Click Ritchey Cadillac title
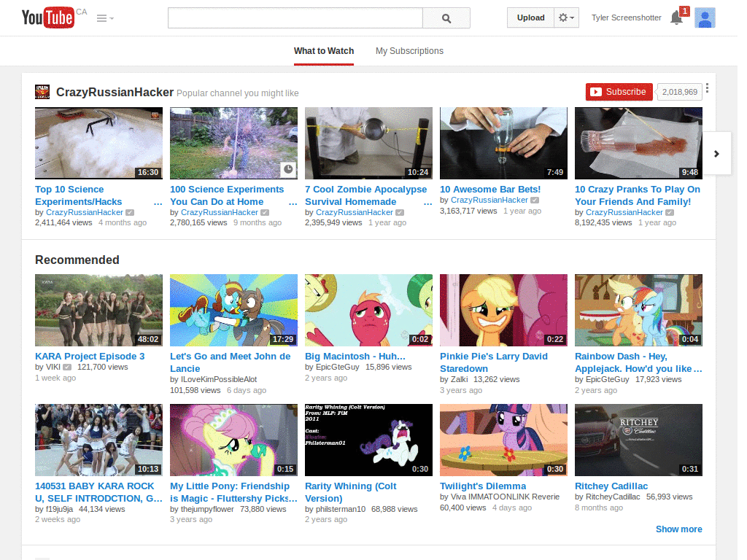The height and width of the screenshot is (560, 747). [x=611, y=486]
